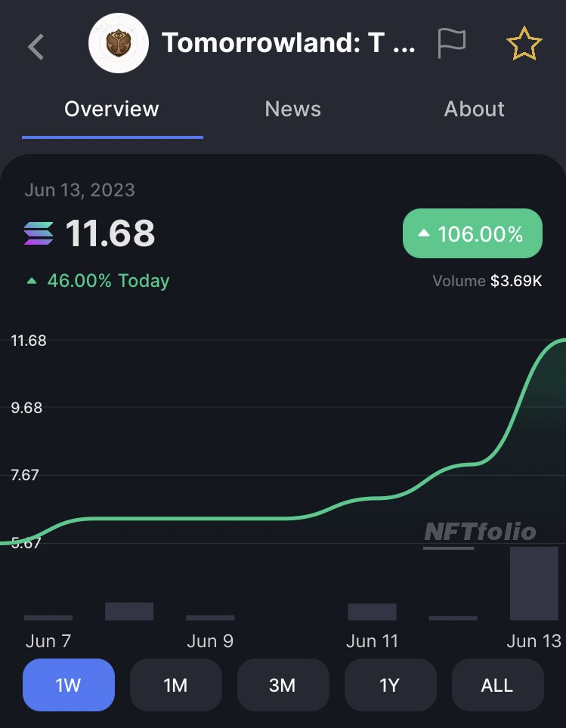Viewport: 566px width, 728px height.
Task: Select the 3M time range
Action: click(x=283, y=685)
